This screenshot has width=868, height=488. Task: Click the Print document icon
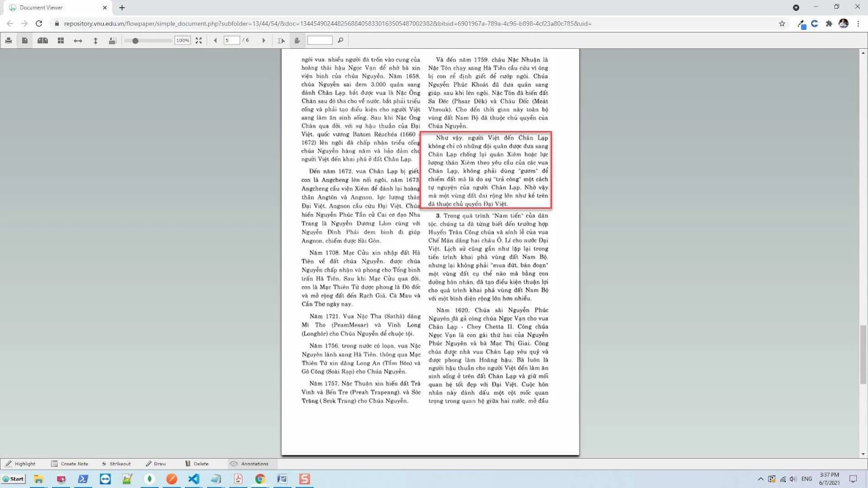(x=9, y=41)
